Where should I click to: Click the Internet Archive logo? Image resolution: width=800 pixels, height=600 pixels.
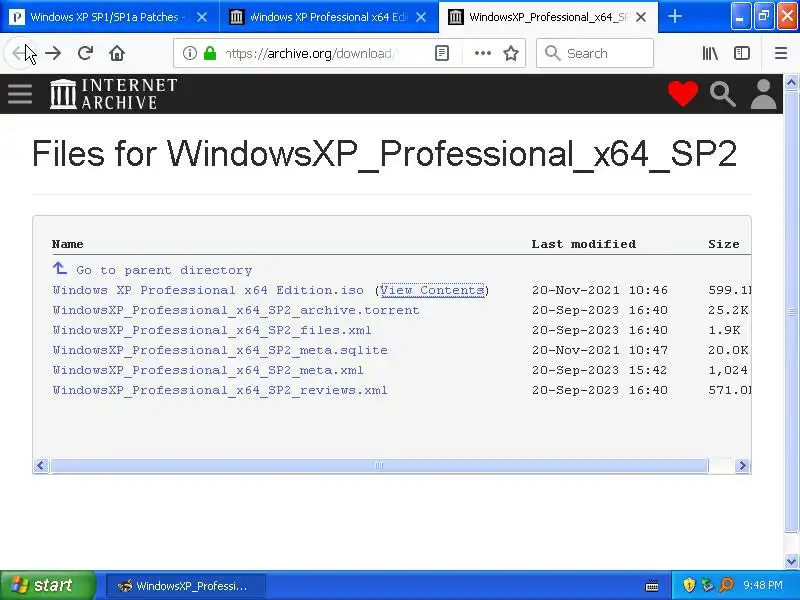coord(113,94)
